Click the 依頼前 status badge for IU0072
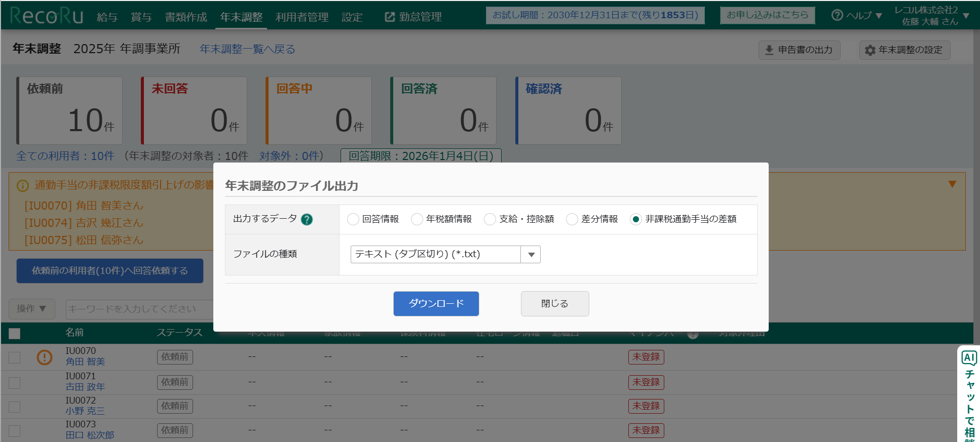This screenshot has width=980, height=442. tap(175, 406)
